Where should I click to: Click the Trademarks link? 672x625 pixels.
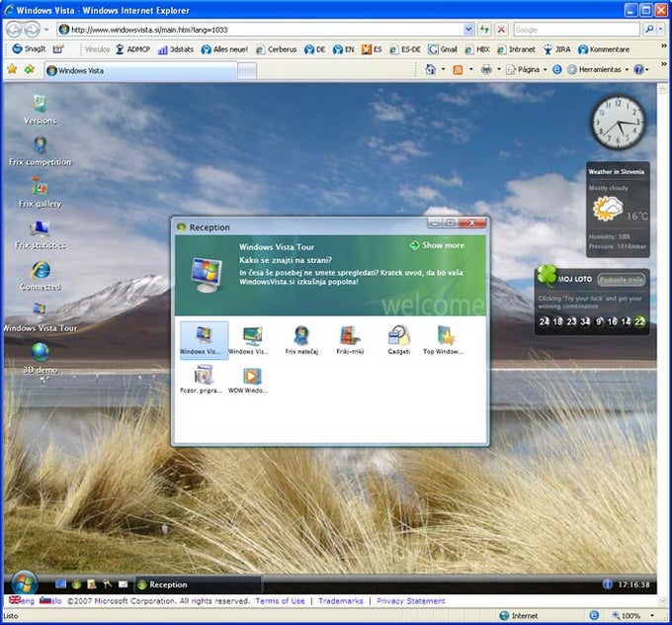pos(341,601)
